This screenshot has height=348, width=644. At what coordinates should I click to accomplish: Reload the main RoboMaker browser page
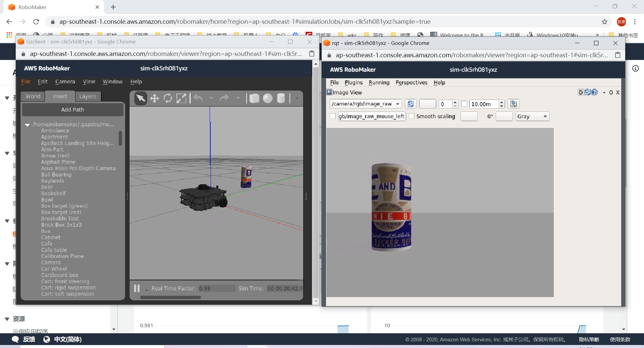36,22
